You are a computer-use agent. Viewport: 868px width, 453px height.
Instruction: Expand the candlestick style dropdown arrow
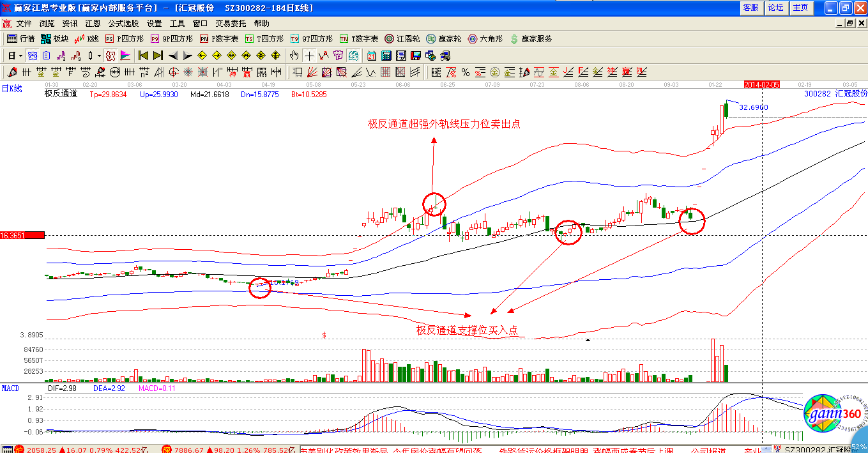[99, 56]
